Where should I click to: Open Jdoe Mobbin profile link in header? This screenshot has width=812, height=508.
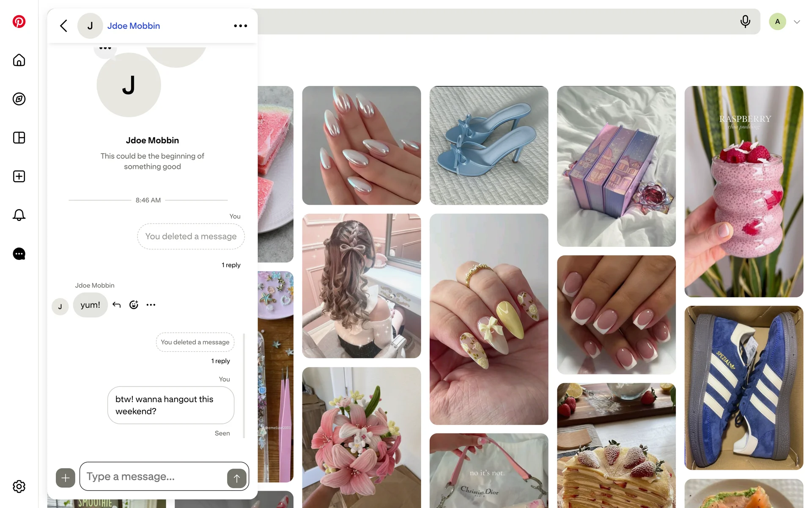pyautogui.click(x=134, y=26)
